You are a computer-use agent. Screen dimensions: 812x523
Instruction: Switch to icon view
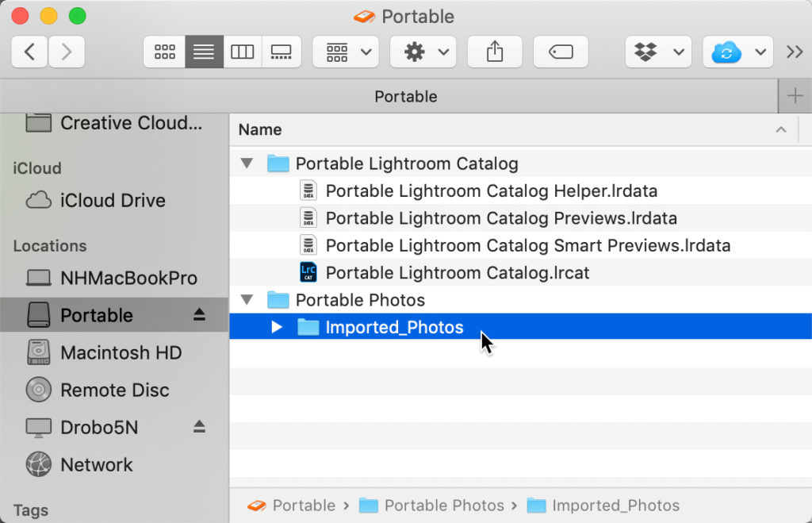[164, 52]
